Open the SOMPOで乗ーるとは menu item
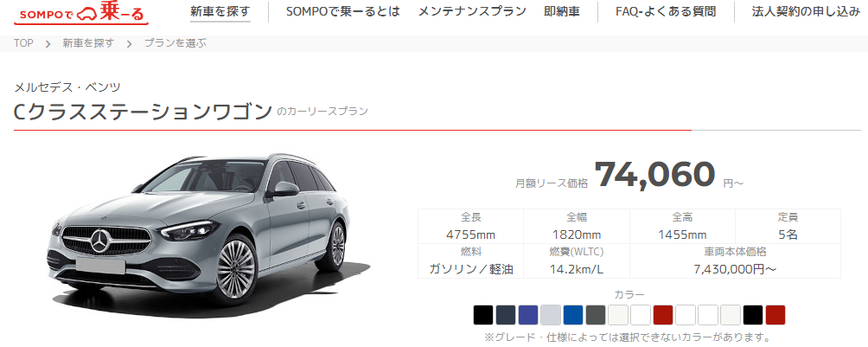This screenshot has width=868, height=347. point(342,11)
